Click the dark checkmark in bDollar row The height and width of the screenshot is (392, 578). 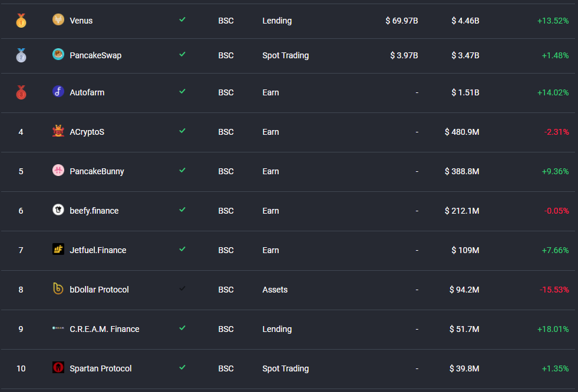182,289
